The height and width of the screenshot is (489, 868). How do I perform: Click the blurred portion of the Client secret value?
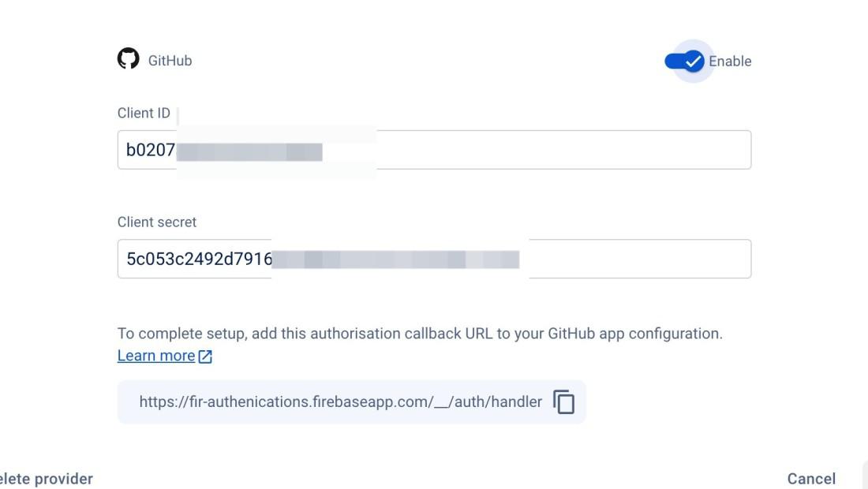tap(395, 259)
